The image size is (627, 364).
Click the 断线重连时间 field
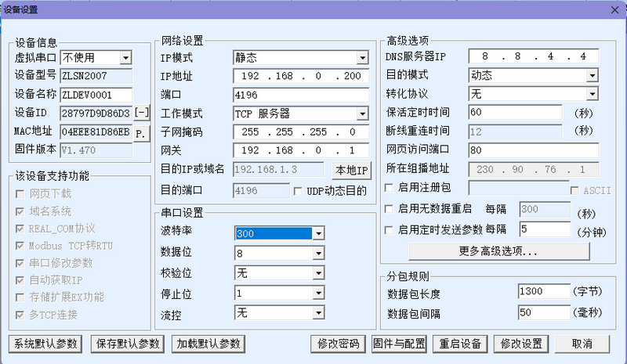pyautogui.click(x=516, y=132)
